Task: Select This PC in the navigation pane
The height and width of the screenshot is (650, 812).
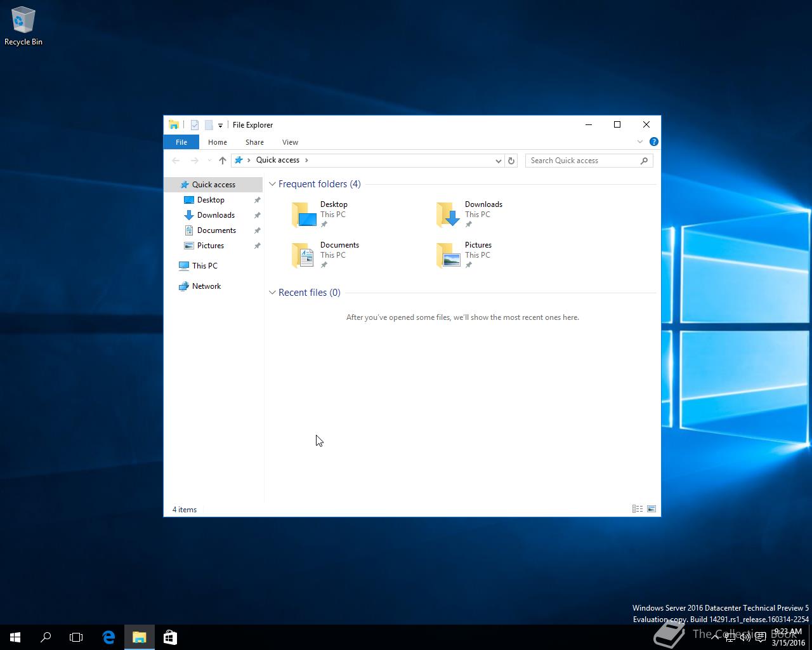Action: click(x=204, y=266)
